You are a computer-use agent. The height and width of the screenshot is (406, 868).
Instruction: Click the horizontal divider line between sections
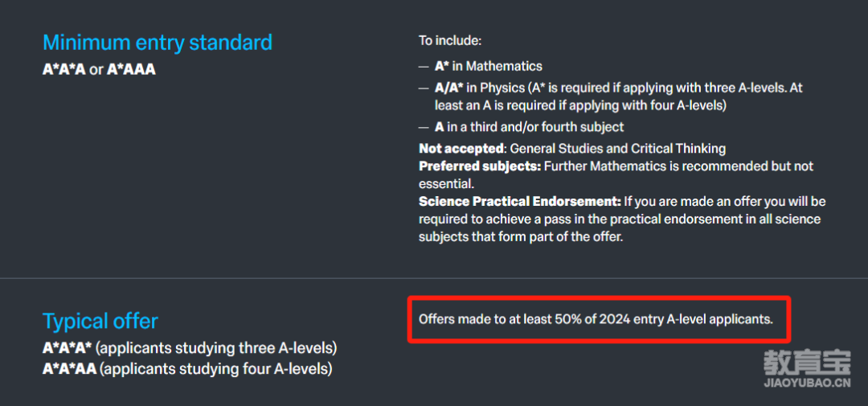434,278
